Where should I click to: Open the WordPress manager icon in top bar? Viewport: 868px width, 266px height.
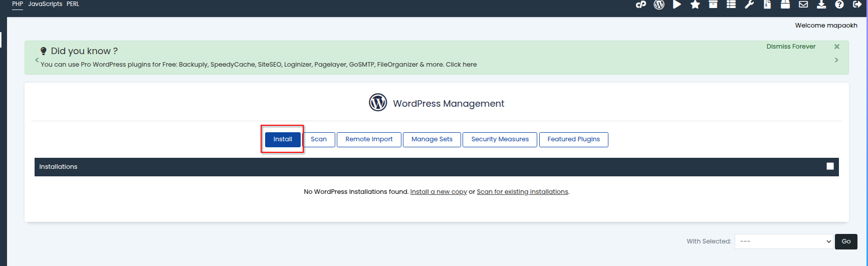pyautogui.click(x=659, y=5)
